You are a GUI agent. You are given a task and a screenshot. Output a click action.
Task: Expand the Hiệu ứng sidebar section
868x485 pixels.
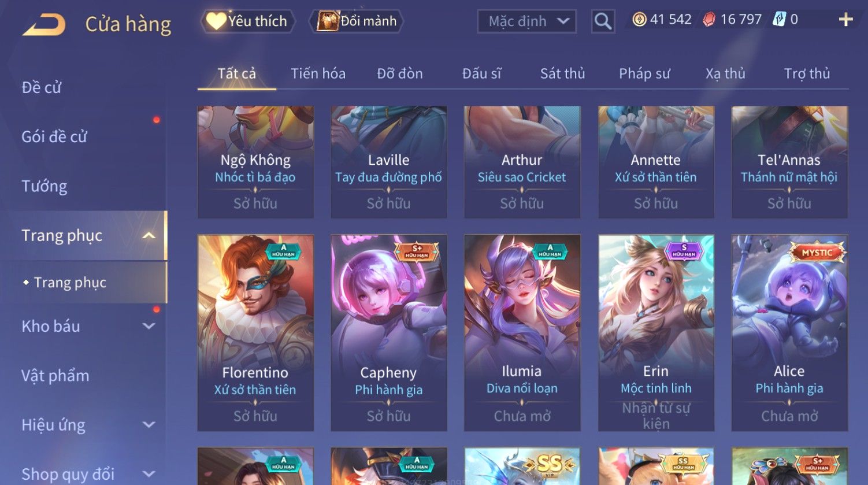point(149,425)
